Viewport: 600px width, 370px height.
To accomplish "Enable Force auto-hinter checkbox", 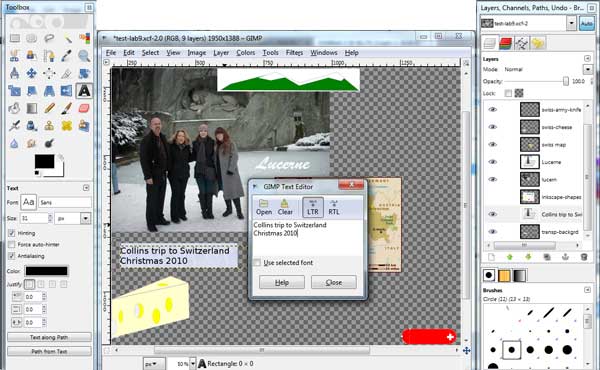I will point(11,244).
